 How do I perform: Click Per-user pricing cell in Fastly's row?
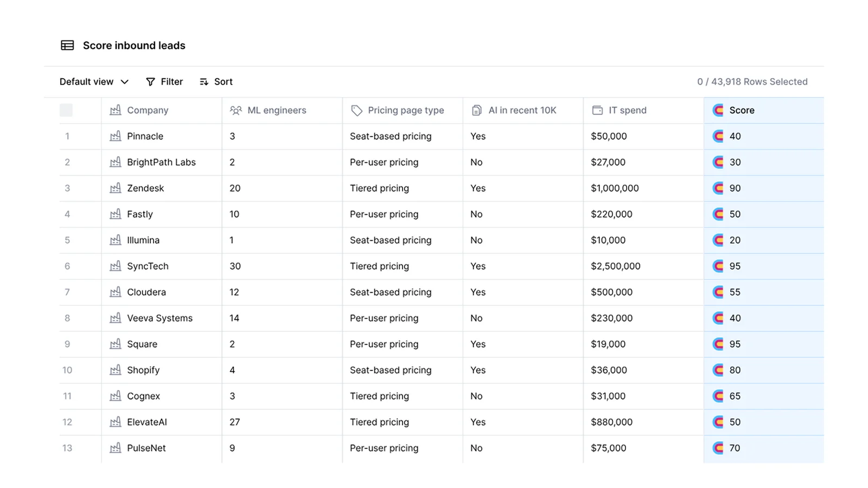click(x=403, y=214)
